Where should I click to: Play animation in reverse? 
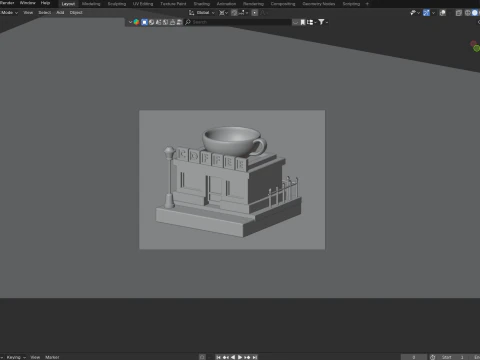point(233,357)
